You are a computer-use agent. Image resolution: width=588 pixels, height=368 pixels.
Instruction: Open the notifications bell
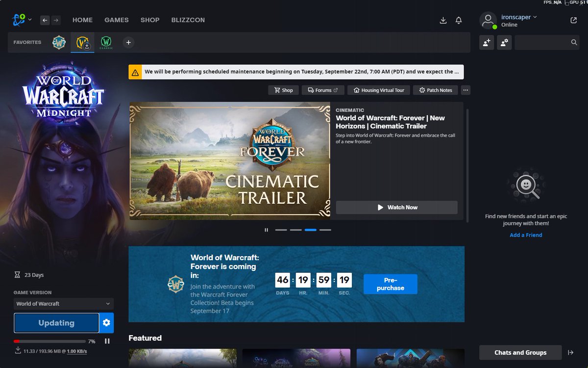(459, 20)
